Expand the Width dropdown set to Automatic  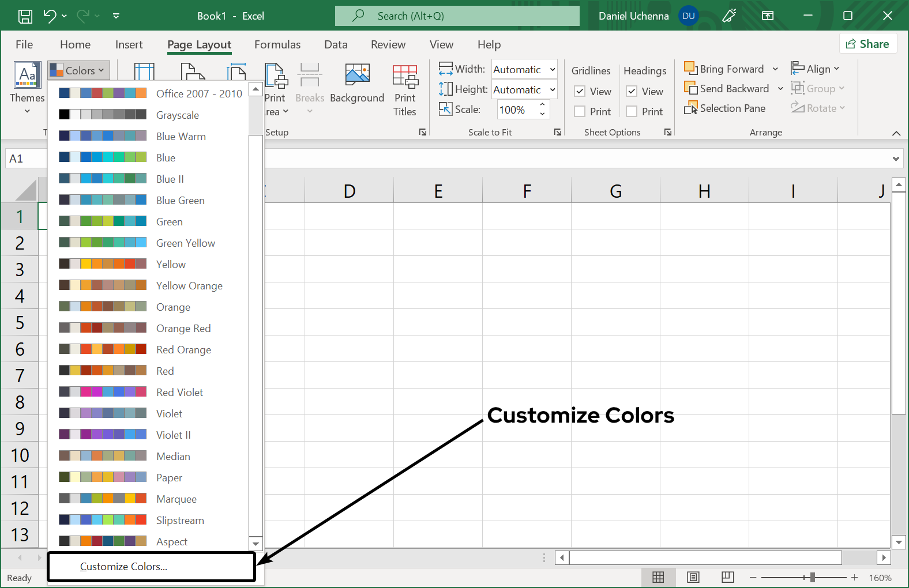(x=552, y=70)
